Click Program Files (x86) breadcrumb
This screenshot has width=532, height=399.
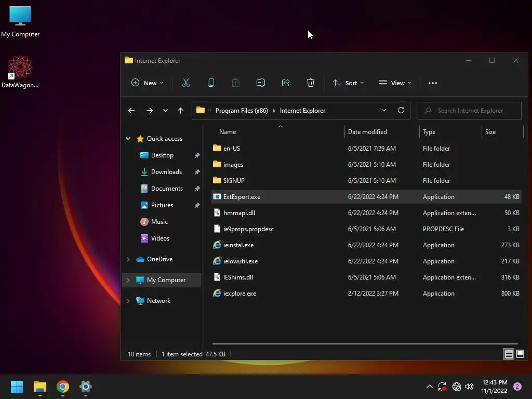[x=242, y=111]
